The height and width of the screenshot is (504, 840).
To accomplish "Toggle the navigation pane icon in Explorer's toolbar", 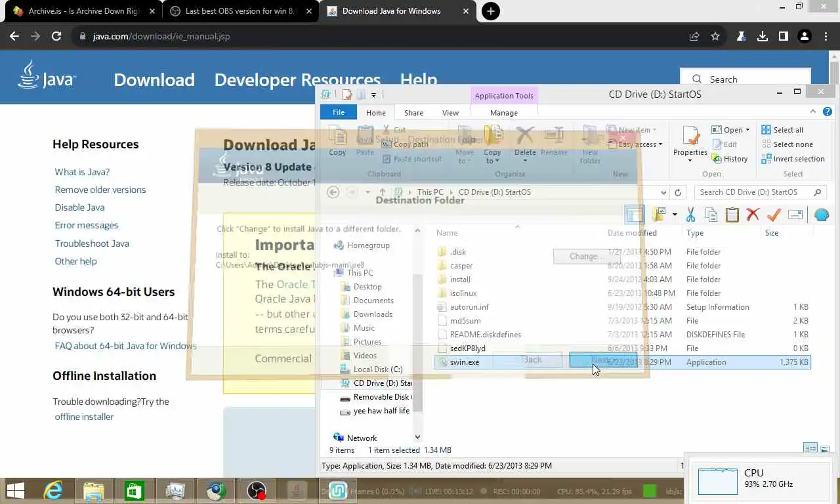I will coord(634,215).
